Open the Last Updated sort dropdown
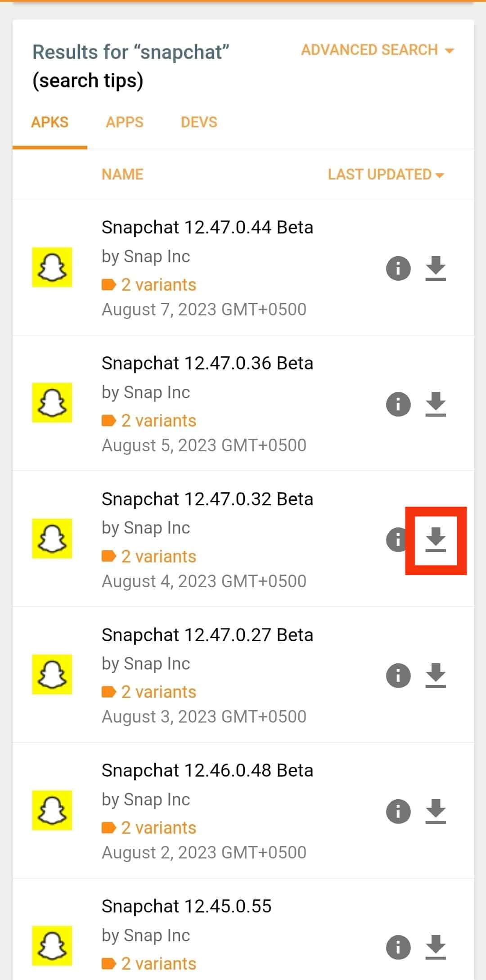 pos(386,175)
